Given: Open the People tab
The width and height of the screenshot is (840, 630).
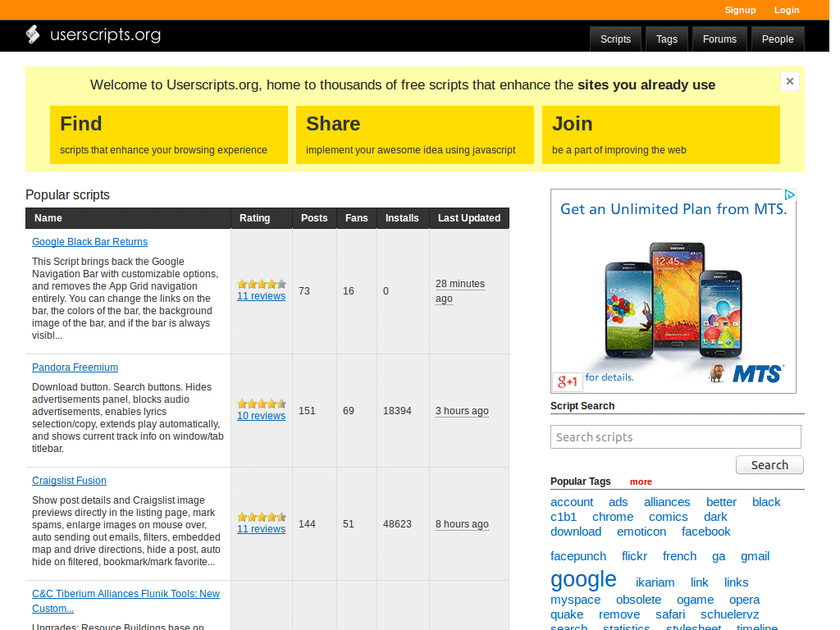Looking at the screenshot, I should (777, 39).
